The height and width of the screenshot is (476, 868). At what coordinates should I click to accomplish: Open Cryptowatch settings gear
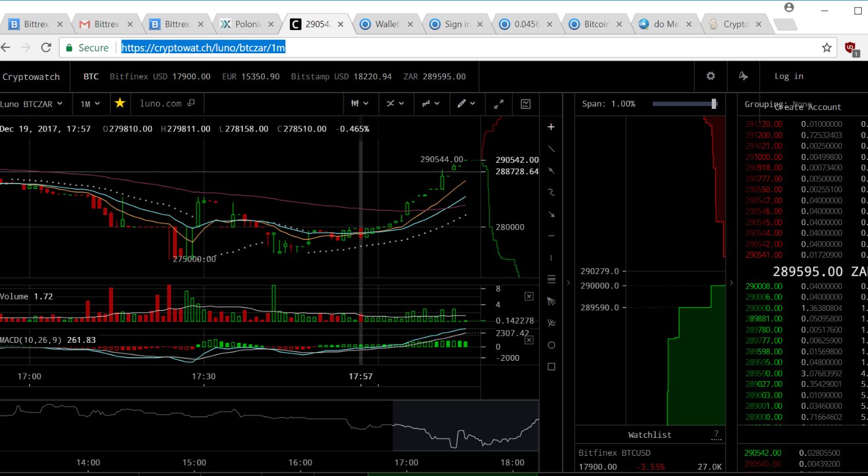[x=711, y=76]
